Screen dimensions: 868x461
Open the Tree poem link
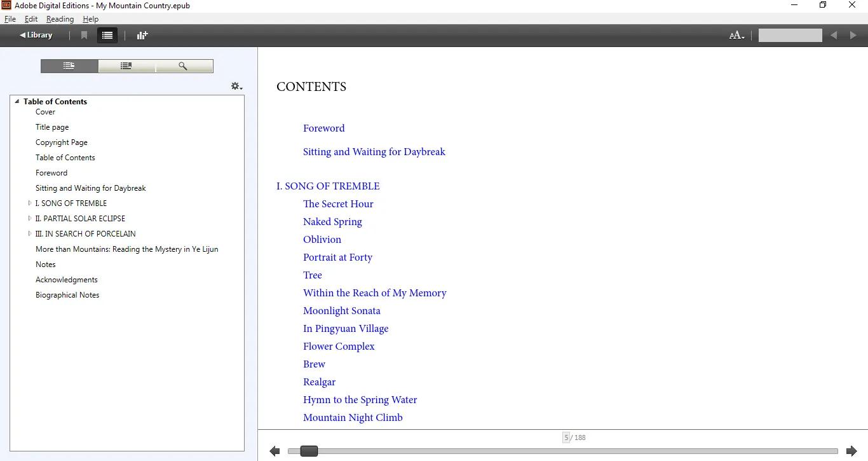(313, 275)
